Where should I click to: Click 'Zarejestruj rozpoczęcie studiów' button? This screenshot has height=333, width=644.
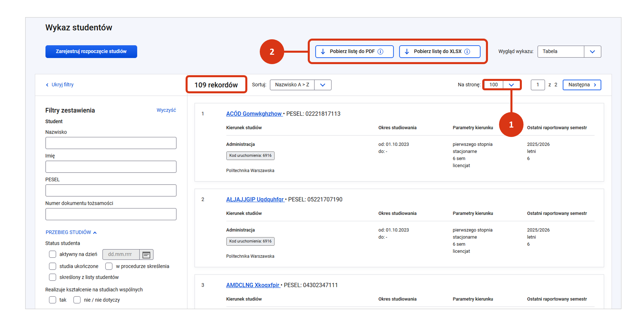point(91,52)
